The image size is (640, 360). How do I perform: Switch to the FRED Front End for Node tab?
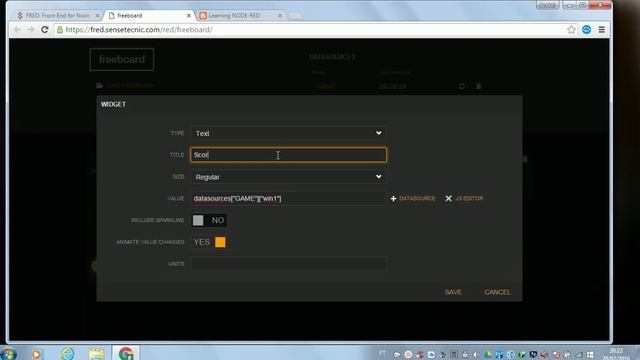click(x=57, y=16)
